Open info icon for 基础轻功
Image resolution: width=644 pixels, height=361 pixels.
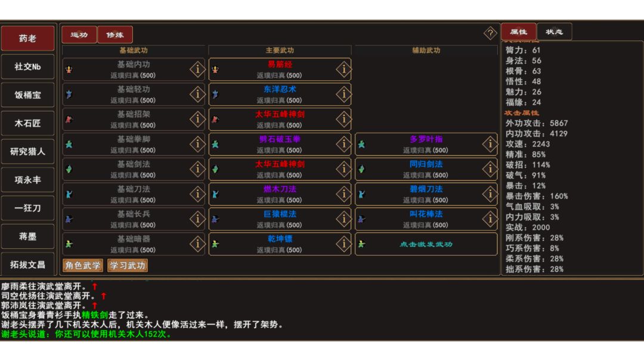(x=197, y=94)
